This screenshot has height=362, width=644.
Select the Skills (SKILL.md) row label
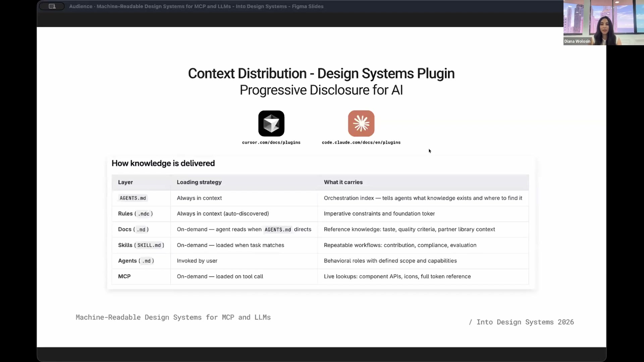pyautogui.click(x=141, y=245)
